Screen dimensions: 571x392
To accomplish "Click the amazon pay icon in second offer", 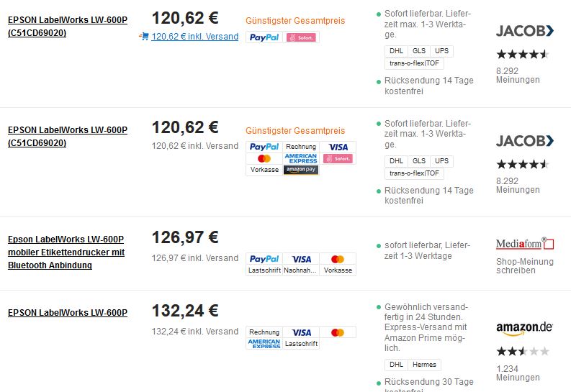I will [x=301, y=170].
